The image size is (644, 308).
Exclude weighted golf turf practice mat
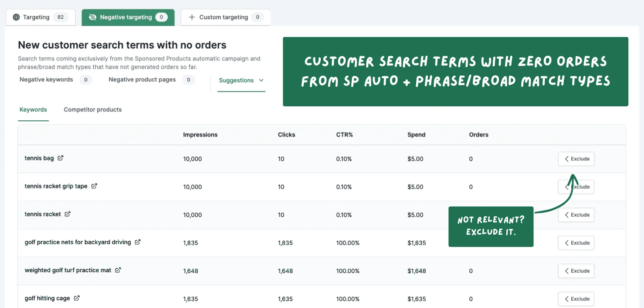(576, 271)
